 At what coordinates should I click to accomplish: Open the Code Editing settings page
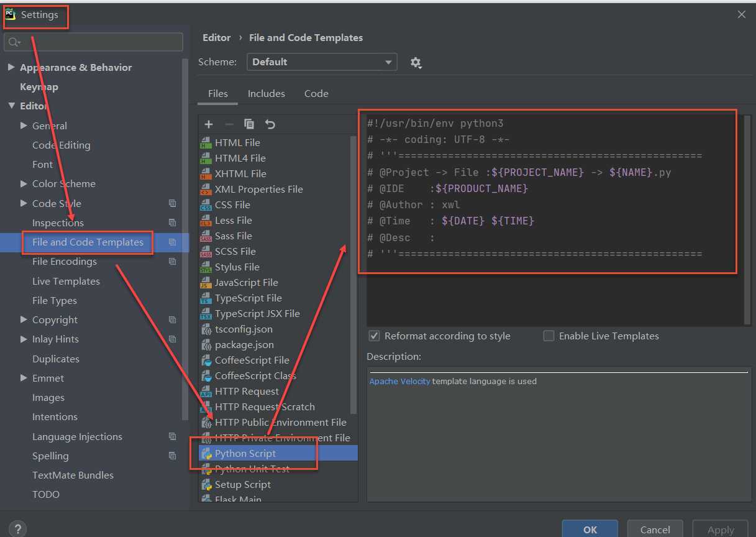click(x=61, y=145)
